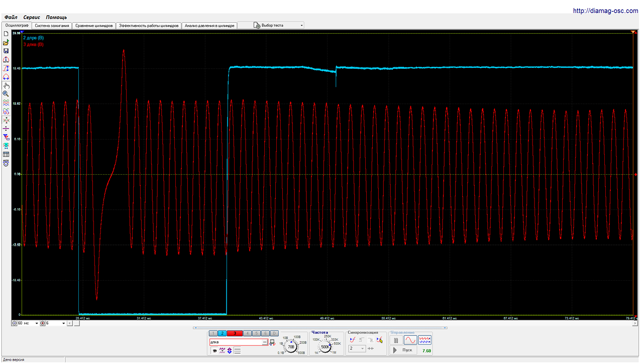Open the Файл menu
643x364 pixels.
coord(11,17)
